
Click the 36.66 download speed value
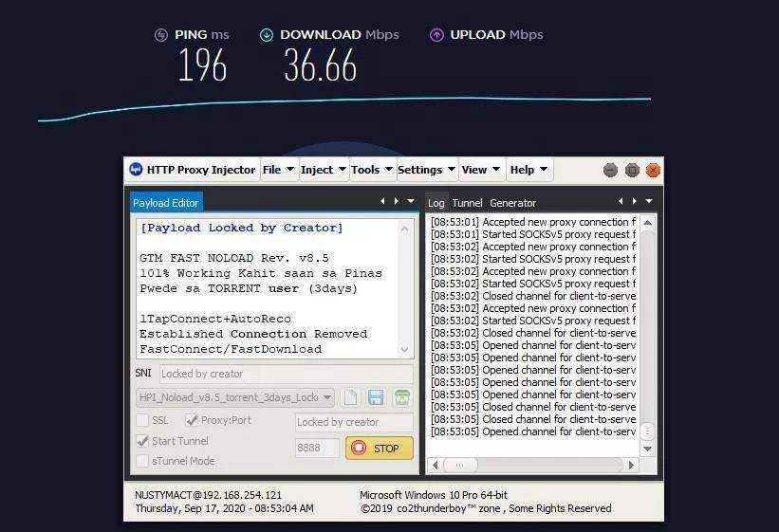[x=321, y=65]
